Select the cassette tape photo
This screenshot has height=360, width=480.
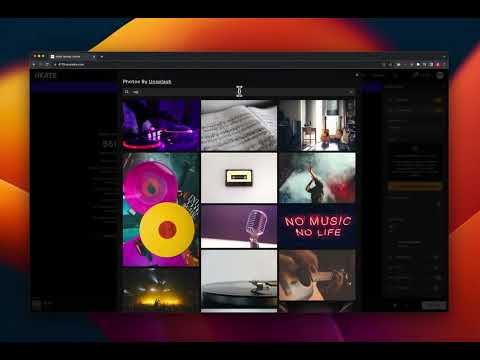coord(239,178)
